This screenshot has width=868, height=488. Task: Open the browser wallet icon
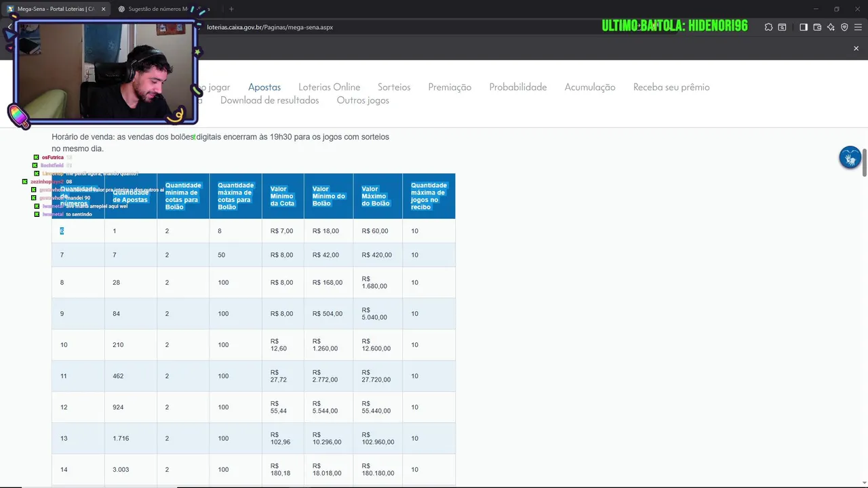tap(817, 27)
